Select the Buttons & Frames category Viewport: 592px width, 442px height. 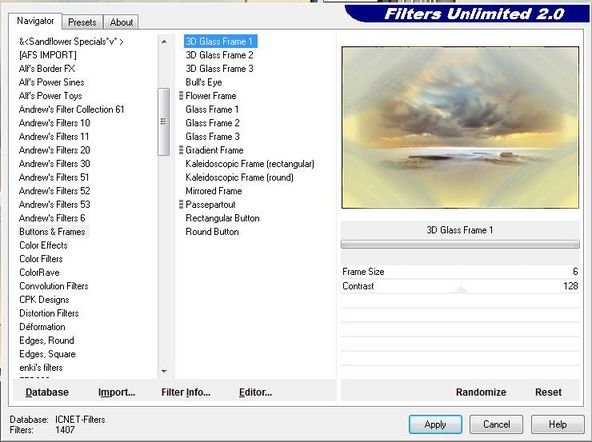tap(52, 232)
